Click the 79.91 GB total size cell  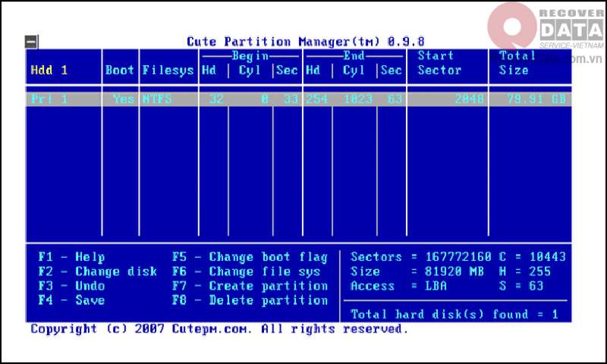coord(536,99)
